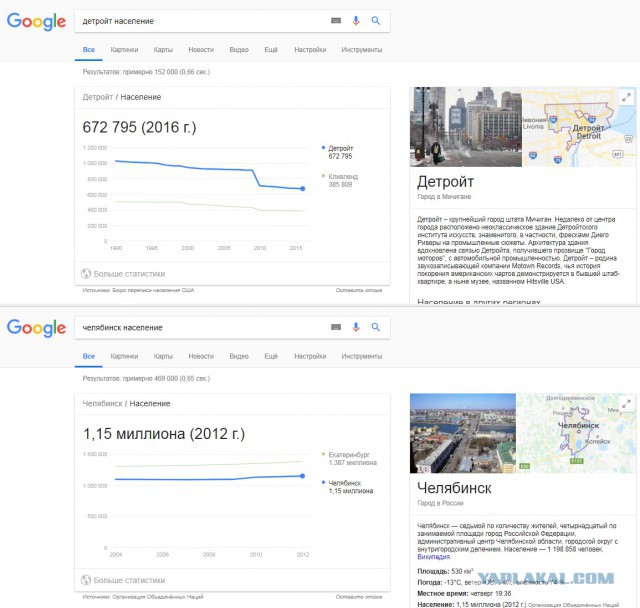Open 'Ещё' menu in Detroit results

(x=271, y=50)
